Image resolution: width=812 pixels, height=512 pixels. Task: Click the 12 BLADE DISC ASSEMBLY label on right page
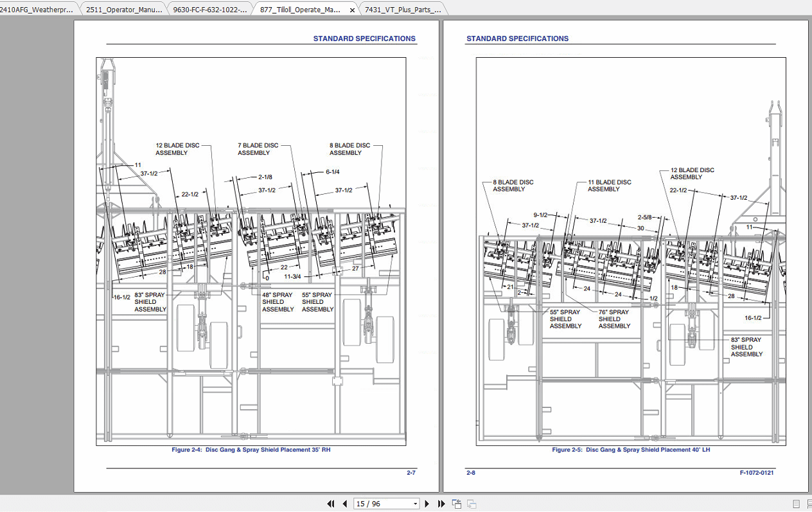coord(692,173)
